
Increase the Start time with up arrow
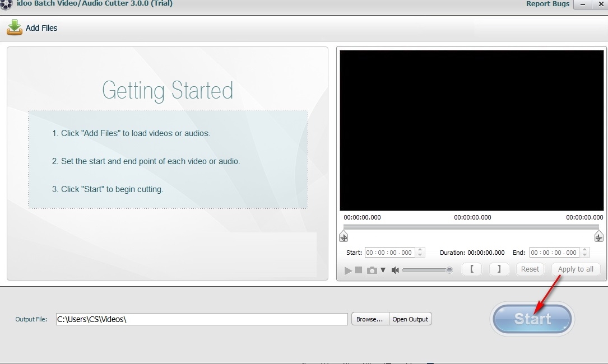(x=421, y=250)
